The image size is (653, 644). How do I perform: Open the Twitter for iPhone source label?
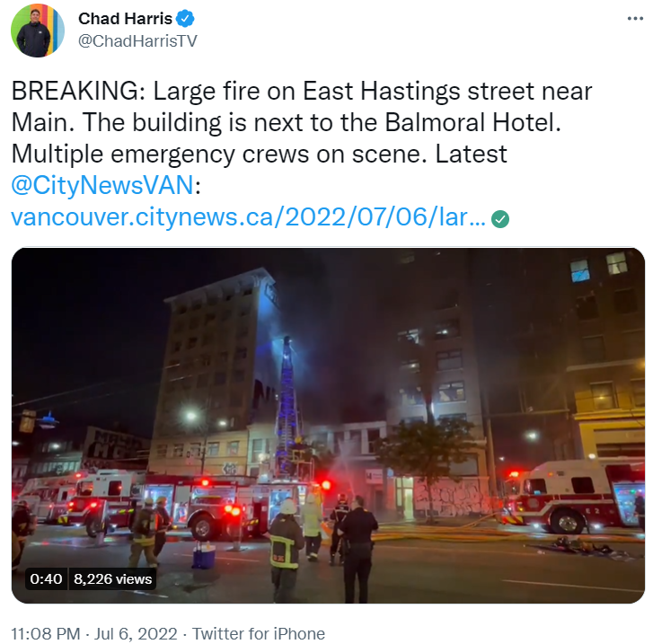coord(258,634)
